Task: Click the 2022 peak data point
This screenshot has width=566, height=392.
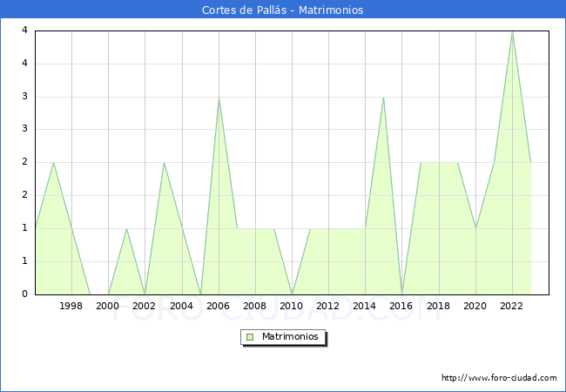Action: click(512, 32)
